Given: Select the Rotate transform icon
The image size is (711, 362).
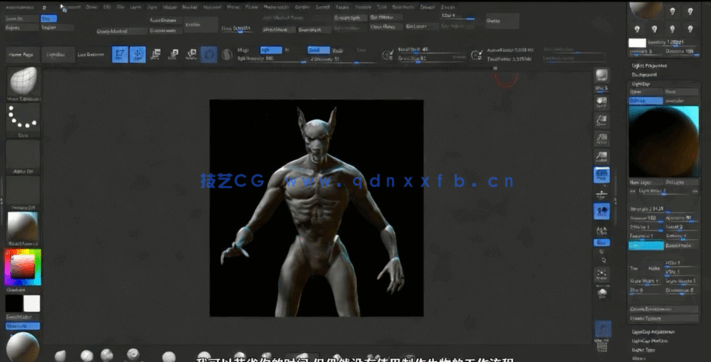Looking at the screenshot, I should point(191,54).
